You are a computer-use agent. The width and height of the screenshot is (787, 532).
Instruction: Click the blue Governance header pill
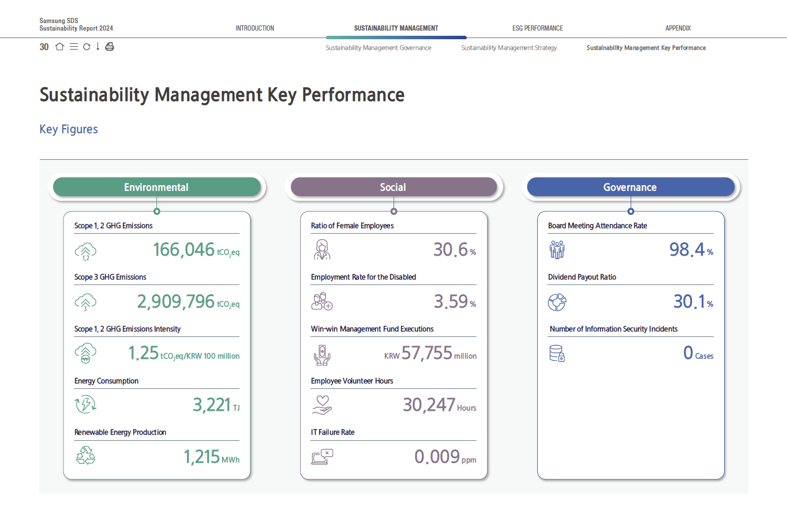pyautogui.click(x=630, y=187)
